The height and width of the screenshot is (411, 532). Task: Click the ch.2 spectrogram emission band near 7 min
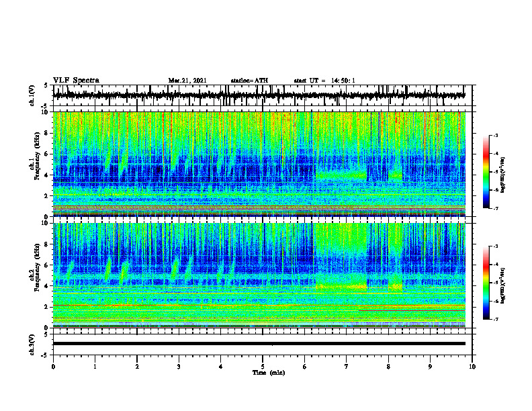[341, 287]
